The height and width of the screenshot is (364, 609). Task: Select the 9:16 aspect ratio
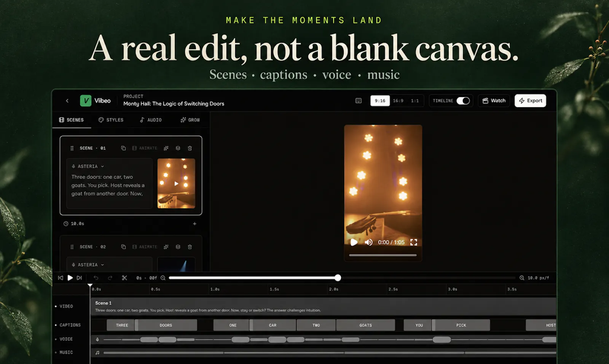(x=380, y=101)
